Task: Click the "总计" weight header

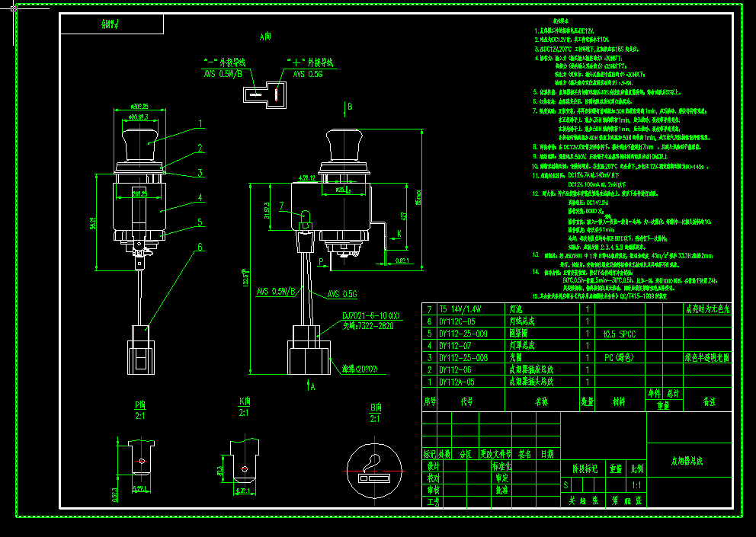Action: tap(673, 394)
